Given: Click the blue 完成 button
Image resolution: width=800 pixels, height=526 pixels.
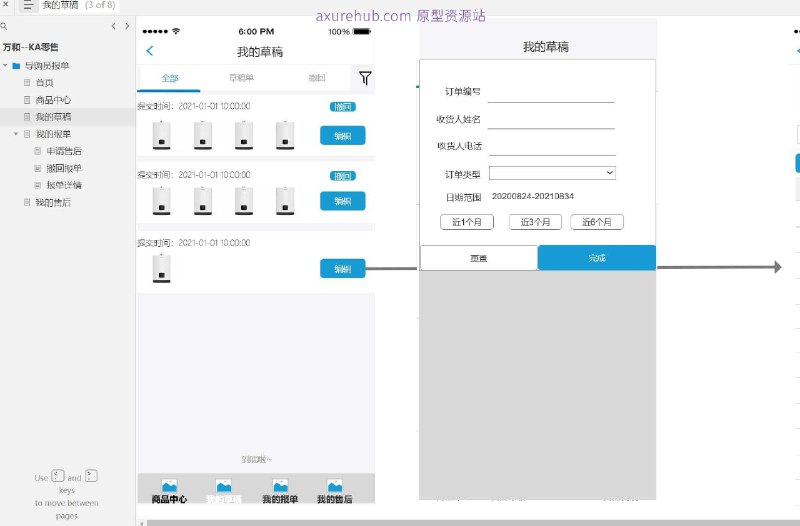Looking at the screenshot, I should pos(597,258).
